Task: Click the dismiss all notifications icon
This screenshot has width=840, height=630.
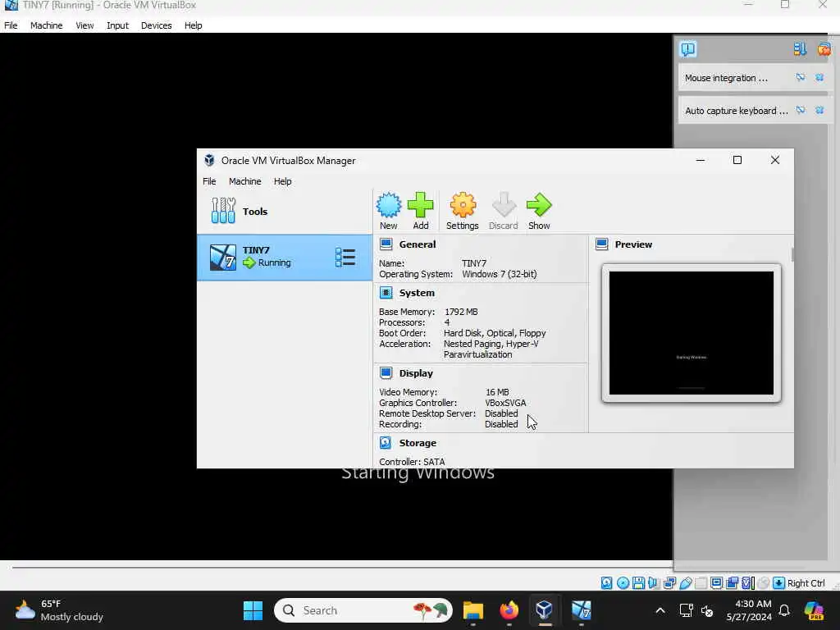Action: (824, 49)
